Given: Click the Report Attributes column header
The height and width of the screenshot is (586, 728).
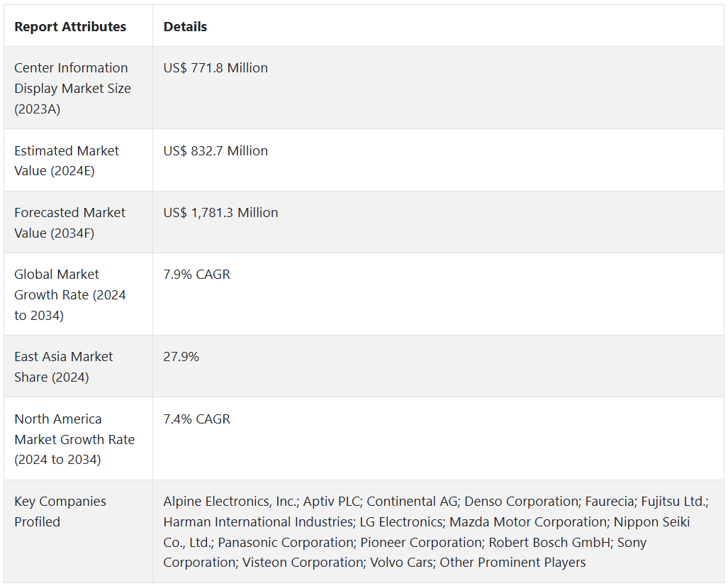Looking at the screenshot, I should (x=70, y=27).
